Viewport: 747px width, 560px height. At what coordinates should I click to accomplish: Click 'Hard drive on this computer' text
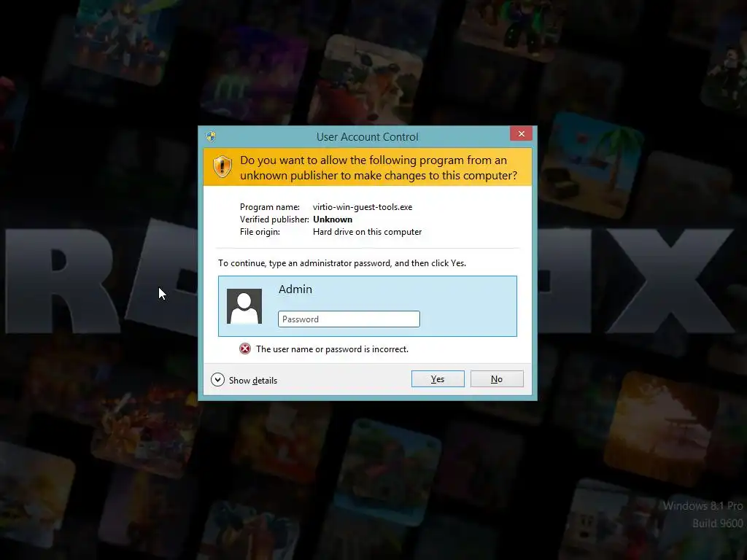(x=368, y=232)
